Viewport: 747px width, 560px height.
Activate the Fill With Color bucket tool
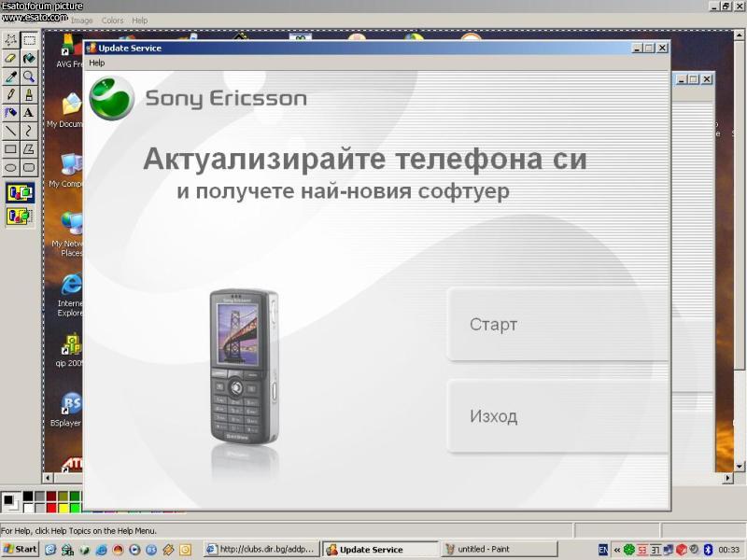(29, 59)
